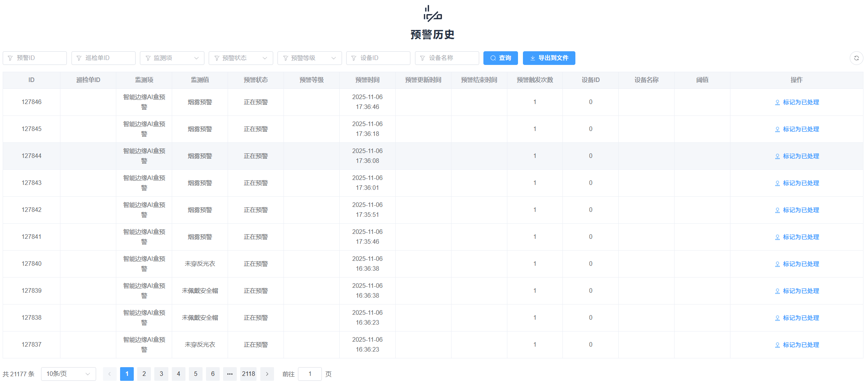Click filter icon in 设备名称 field
868x385 pixels.
[422, 58]
